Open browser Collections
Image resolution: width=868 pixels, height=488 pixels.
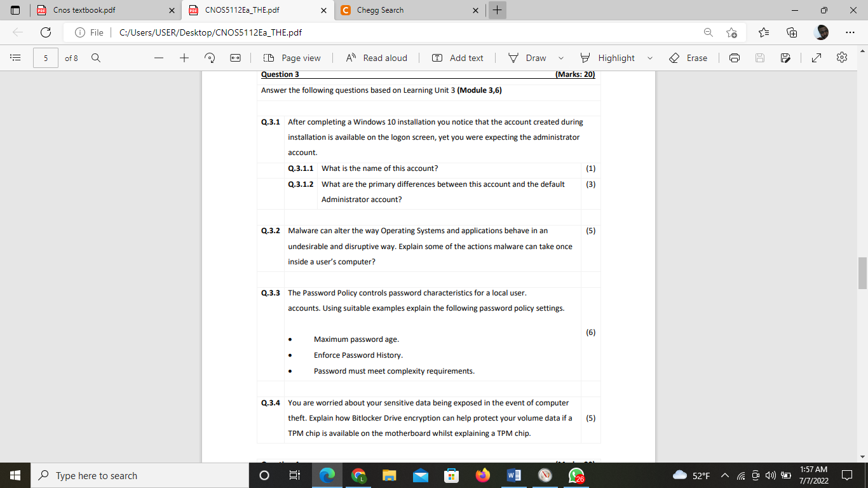[x=792, y=32]
